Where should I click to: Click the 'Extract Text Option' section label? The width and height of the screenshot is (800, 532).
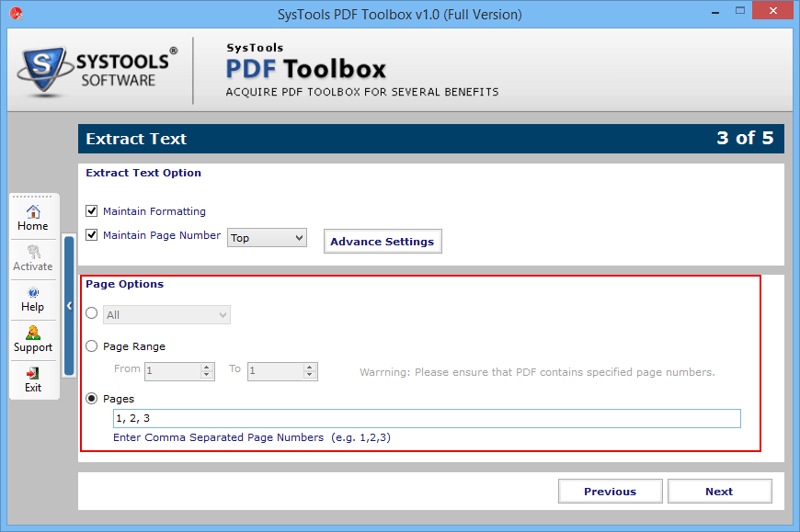[x=143, y=173]
